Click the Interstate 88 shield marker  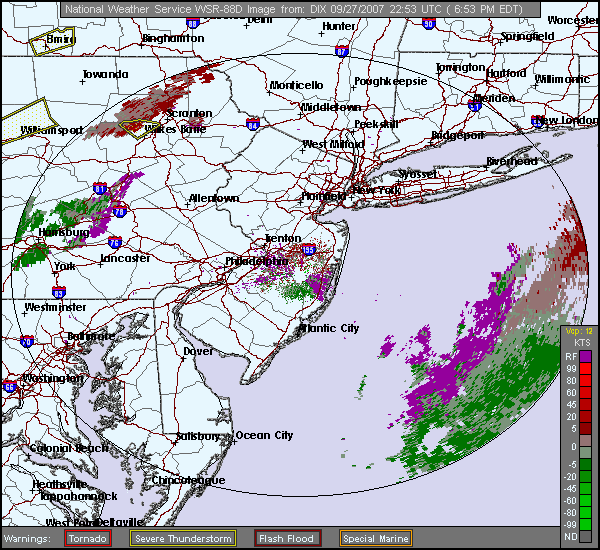tap(192, 23)
